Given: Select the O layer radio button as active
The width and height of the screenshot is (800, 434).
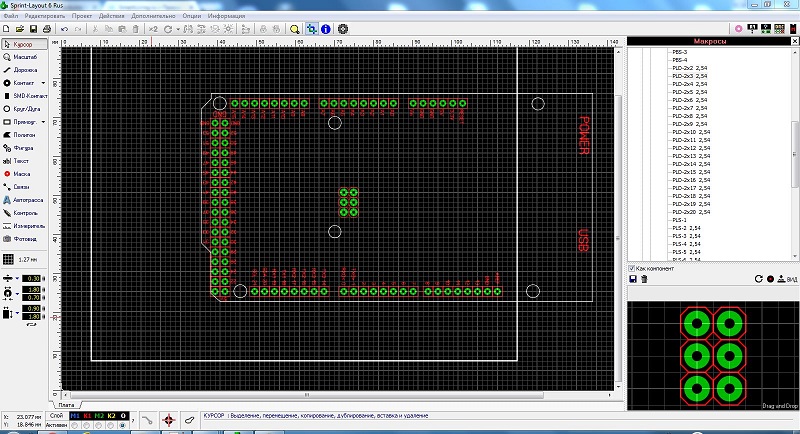Looking at the screenshot, I should coord(122,425).
